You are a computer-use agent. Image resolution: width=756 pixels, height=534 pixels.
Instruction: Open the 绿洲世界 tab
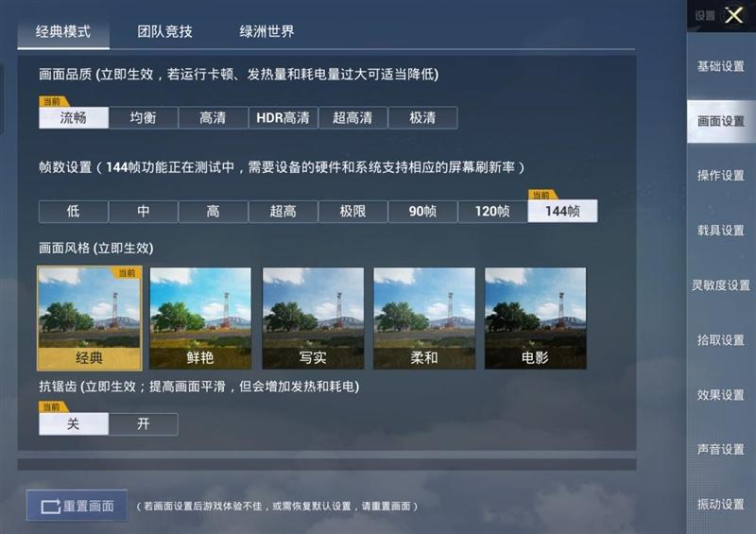click(266, 32)
